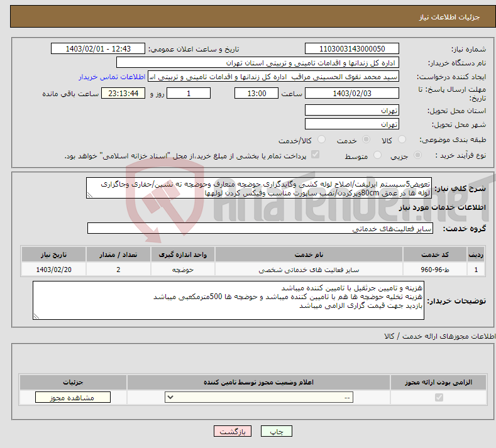Click the general need description text area
Screen dimensions: 496x448
(x=259, y=188)
